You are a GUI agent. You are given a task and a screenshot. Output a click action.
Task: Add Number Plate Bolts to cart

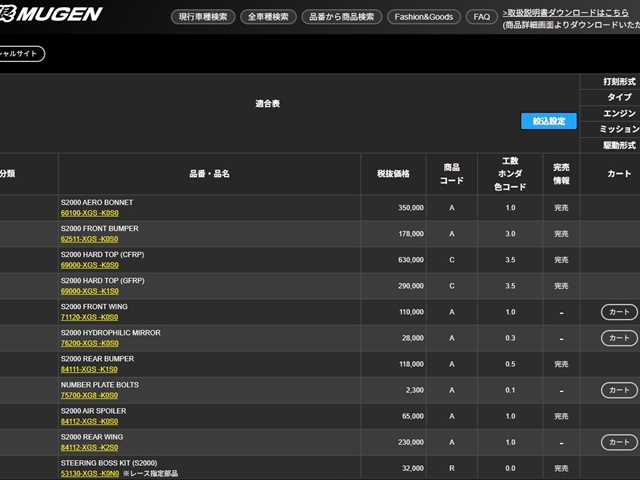point(619,390)
